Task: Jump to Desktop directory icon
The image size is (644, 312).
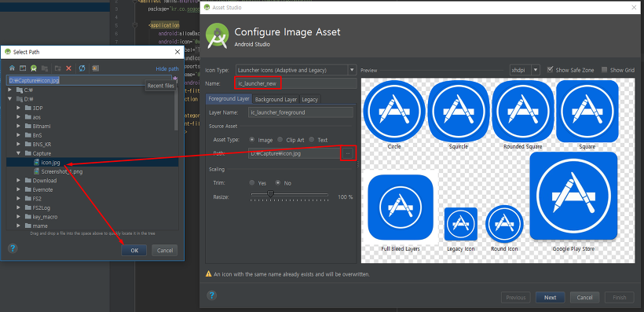Action: tap(23, 68)
